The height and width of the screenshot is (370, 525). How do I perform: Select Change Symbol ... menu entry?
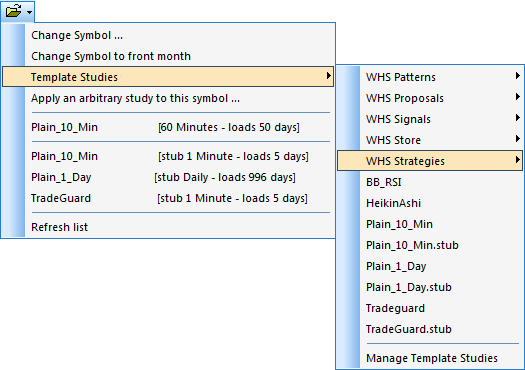(168, 35)
